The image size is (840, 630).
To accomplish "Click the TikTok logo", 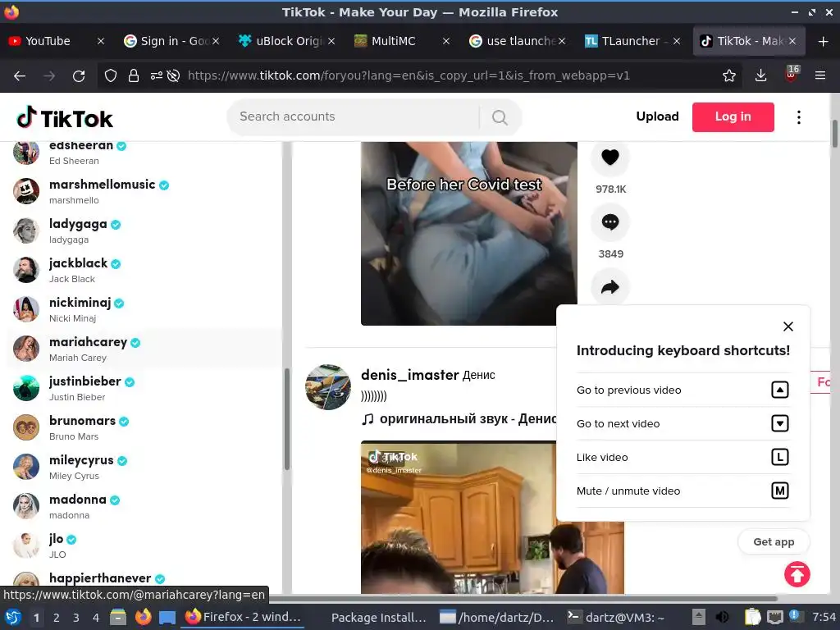I will 65,118.
